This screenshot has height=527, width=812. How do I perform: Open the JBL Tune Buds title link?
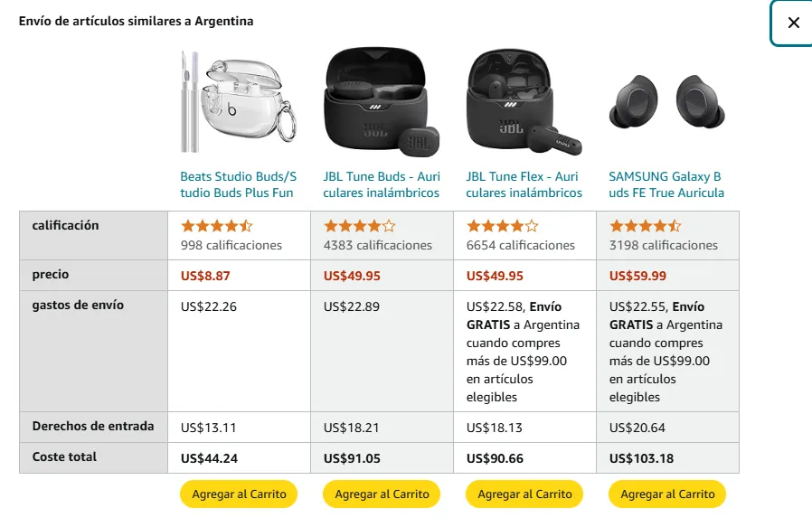point(382,184)
